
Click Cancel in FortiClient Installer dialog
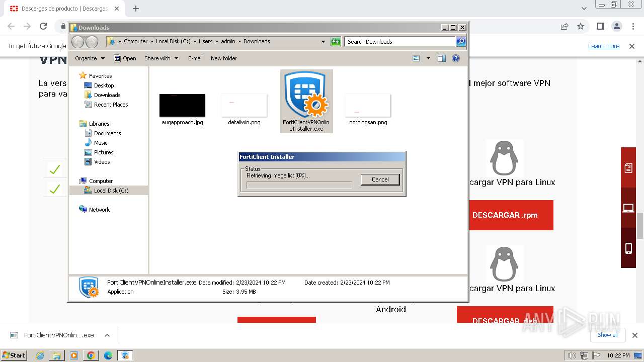pyautogui.click(x=380, y=179)
